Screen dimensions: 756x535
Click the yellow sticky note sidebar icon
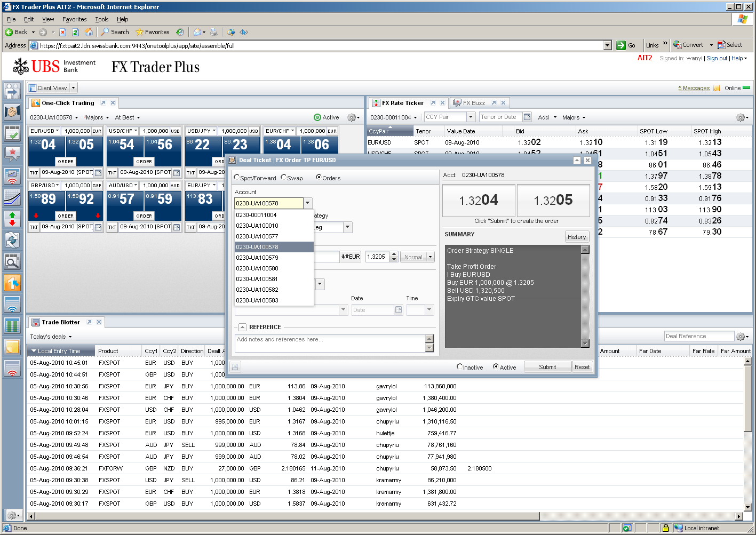tap(12, 347)
